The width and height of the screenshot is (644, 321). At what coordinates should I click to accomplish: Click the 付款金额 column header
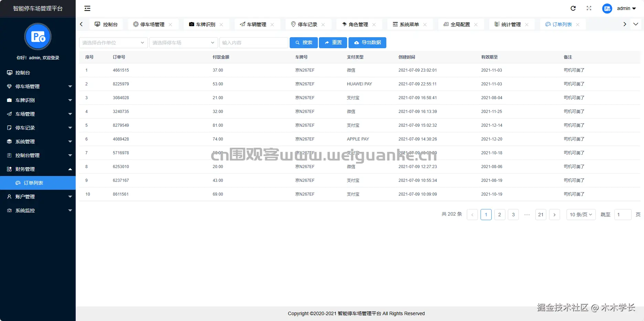(221, 57)
